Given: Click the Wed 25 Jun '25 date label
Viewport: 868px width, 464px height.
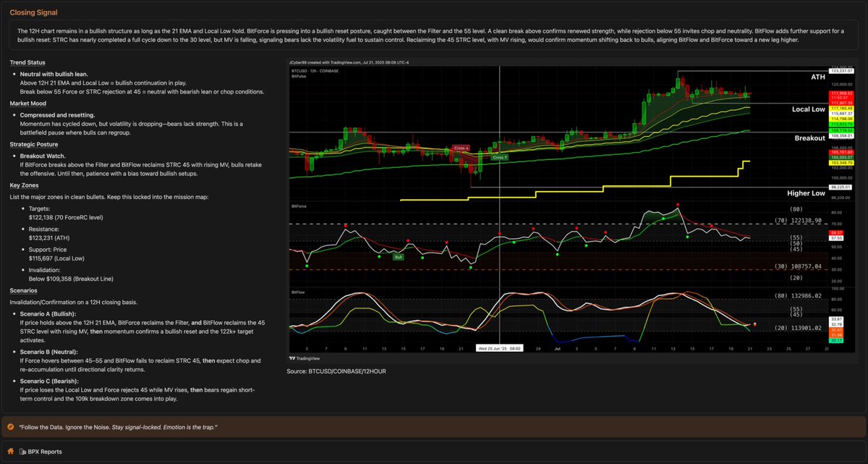Looking at the screenshot, I should tap(500, 347).
